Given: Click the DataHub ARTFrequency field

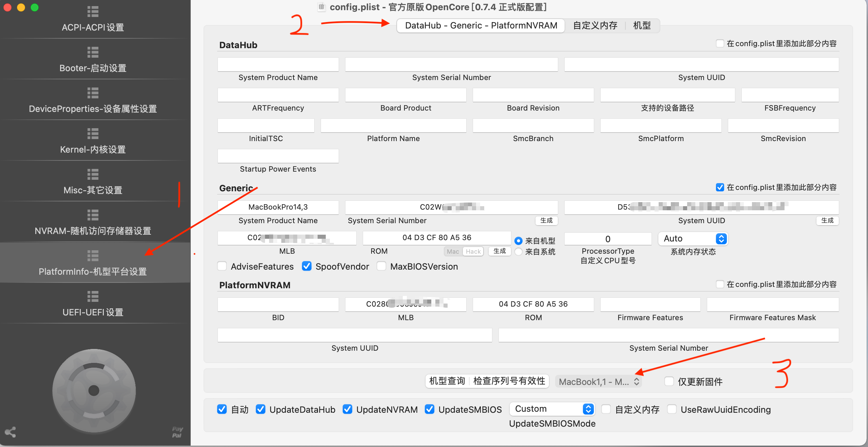Looking at the screenshot, I should [x=278, y=95].
